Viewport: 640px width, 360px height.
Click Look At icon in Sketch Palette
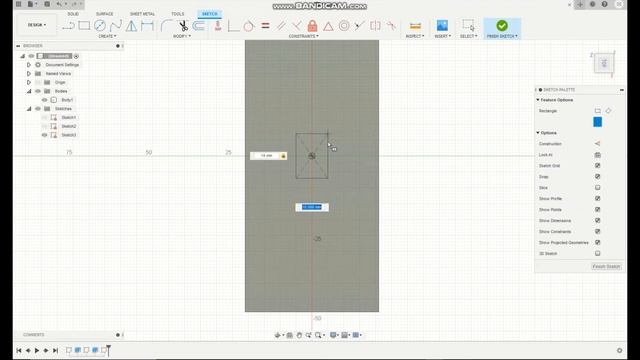pos(598,155)
